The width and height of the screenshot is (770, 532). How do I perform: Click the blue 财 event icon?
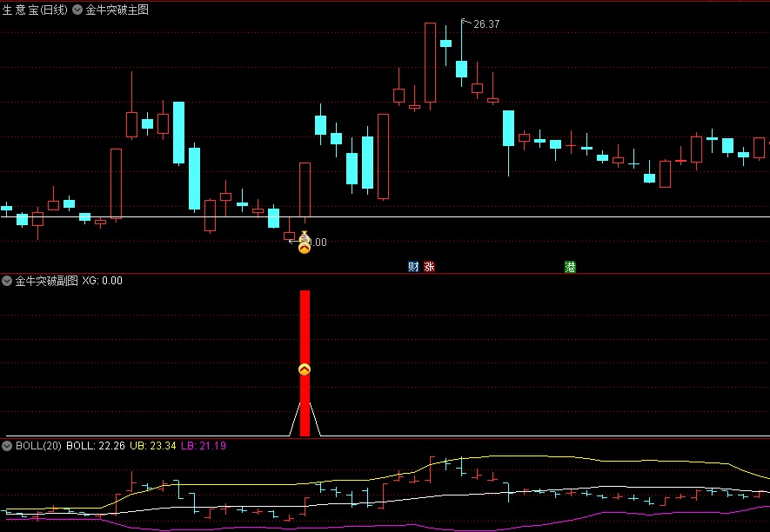coord(413,267)
